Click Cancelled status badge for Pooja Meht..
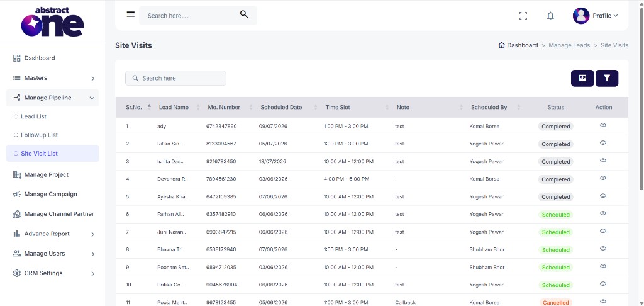 555,302
